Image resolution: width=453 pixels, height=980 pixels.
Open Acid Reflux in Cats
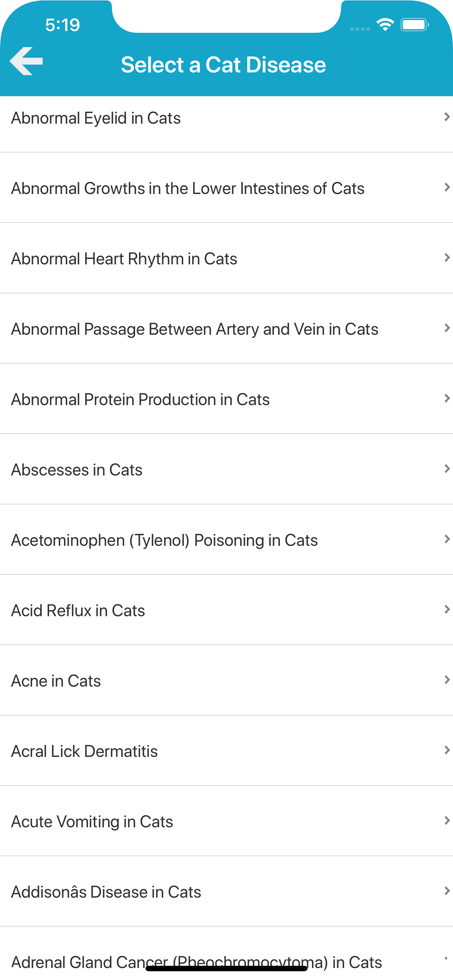[x=78, y=611]
